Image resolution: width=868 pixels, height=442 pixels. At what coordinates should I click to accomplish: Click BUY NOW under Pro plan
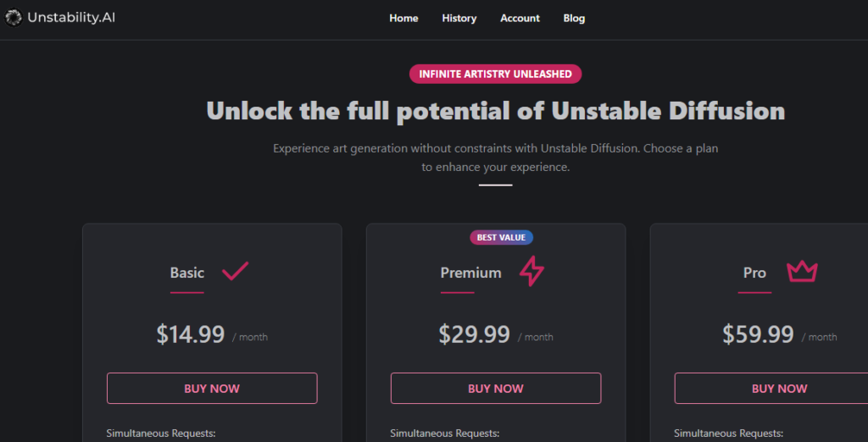(x=771, y=389)
